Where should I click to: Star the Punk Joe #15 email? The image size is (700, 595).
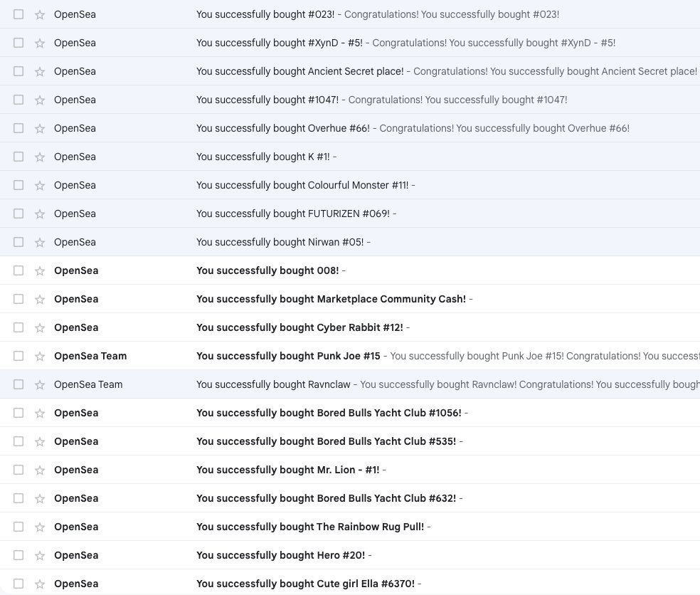click(40, 357)
